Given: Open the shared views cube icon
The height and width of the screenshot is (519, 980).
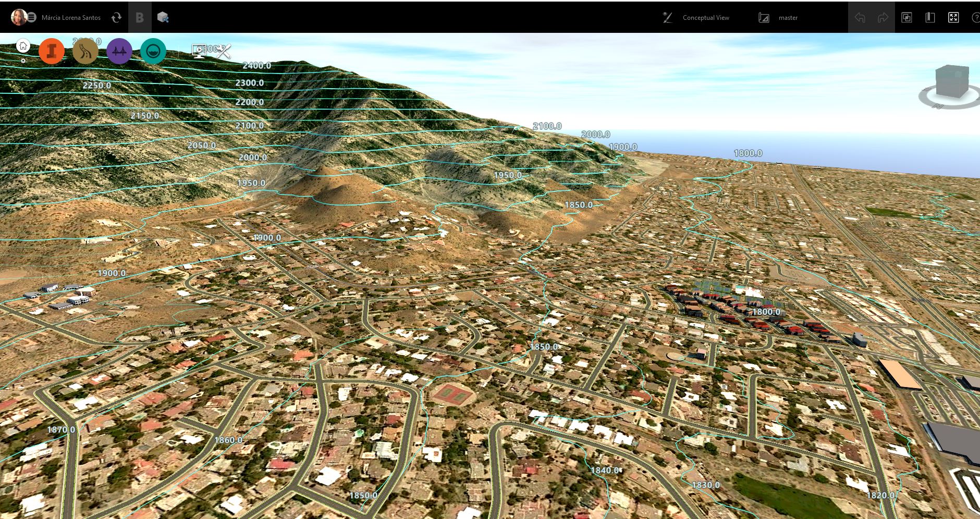Looking at the screenshot, I should (163, 18).
